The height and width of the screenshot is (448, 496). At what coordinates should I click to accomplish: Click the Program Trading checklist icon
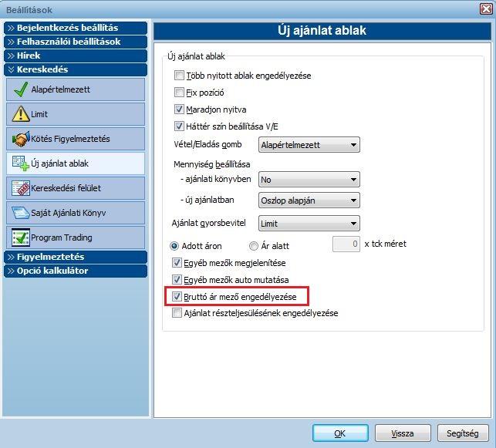click(21, 237)
